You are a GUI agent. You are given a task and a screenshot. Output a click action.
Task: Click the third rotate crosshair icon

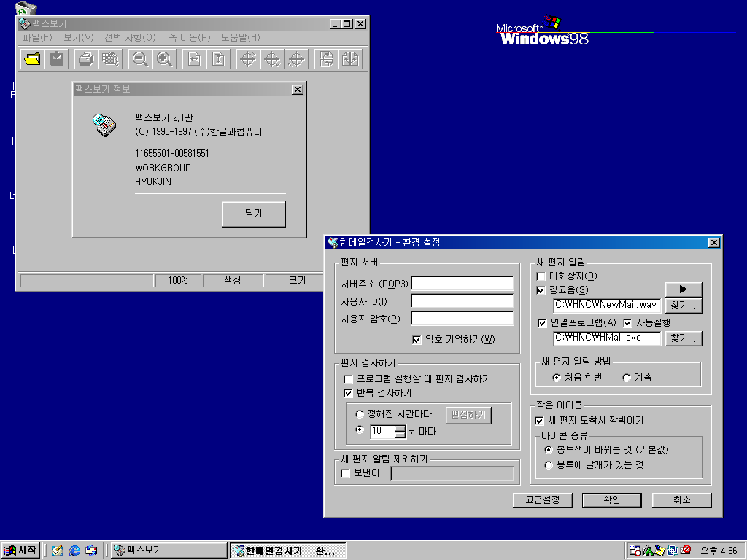[296, 59]
